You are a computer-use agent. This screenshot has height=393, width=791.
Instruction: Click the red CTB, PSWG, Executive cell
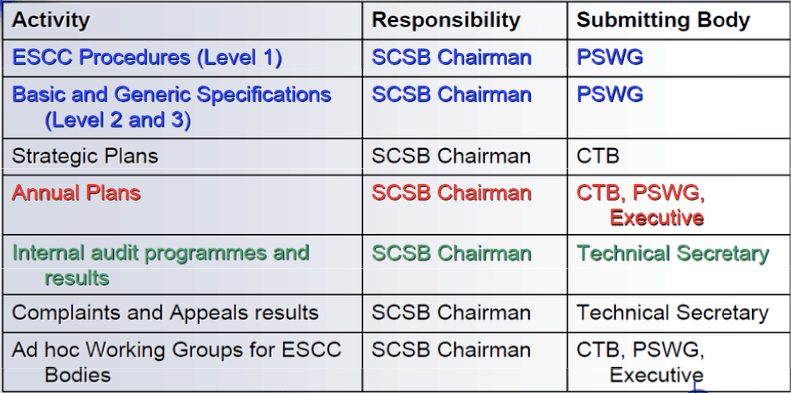(679, 205)
